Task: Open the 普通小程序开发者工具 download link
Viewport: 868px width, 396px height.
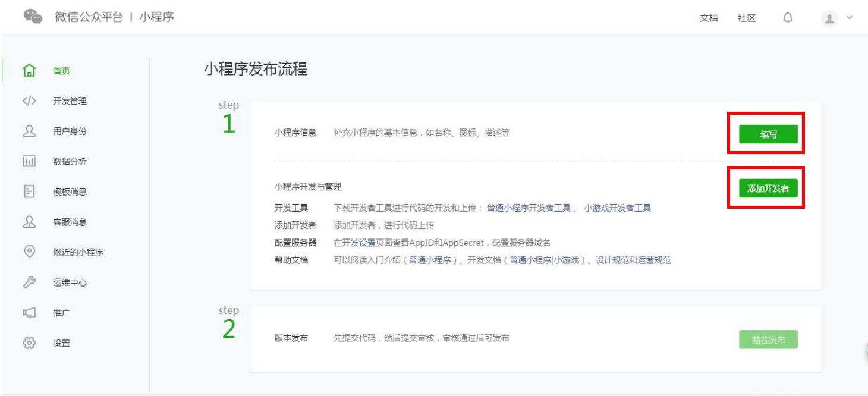Action: click(x=529, y=208)
